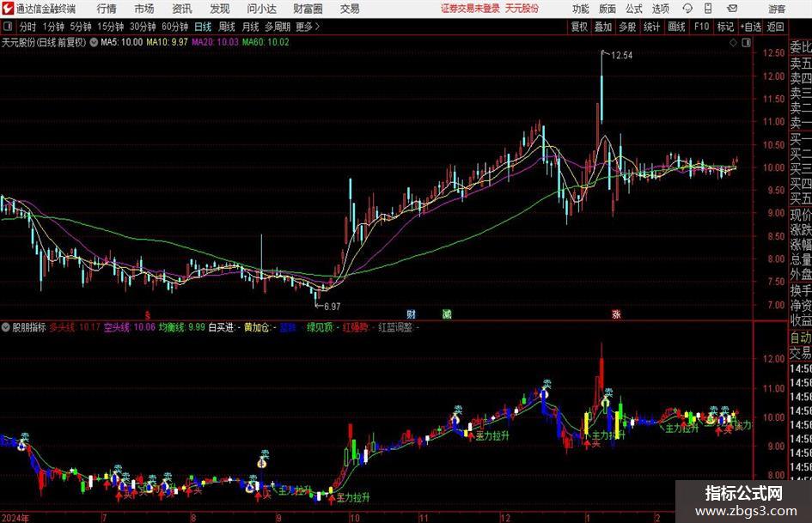
Task: Toggle the left sidebar panel icon
Action: (8, 27)
